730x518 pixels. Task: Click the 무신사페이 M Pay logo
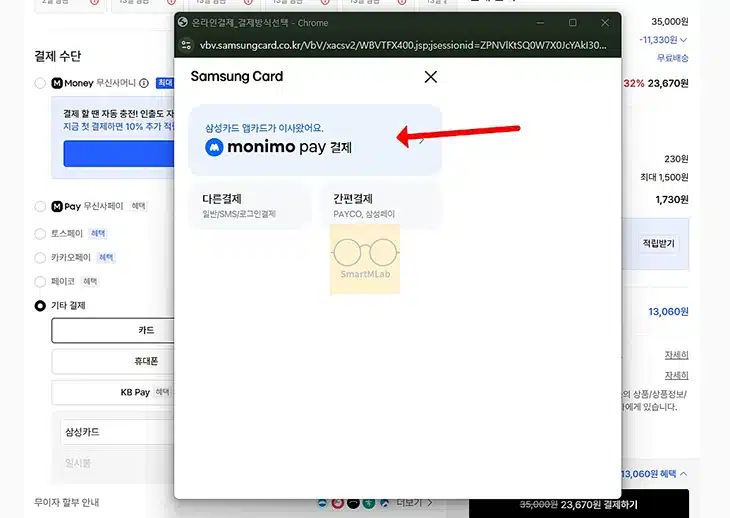(x=66, y=206)
